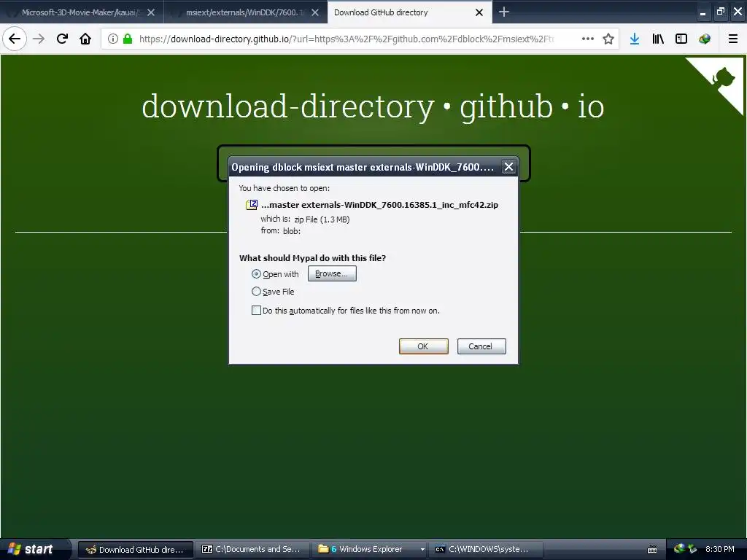Enable Do this automatically checkbox

[x=256, y=311]
